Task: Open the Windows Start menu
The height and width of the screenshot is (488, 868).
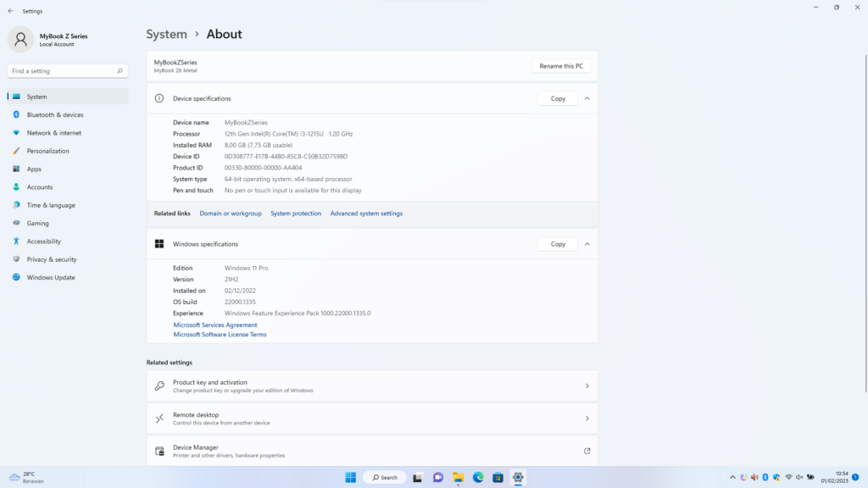Action: coord(350,478)
